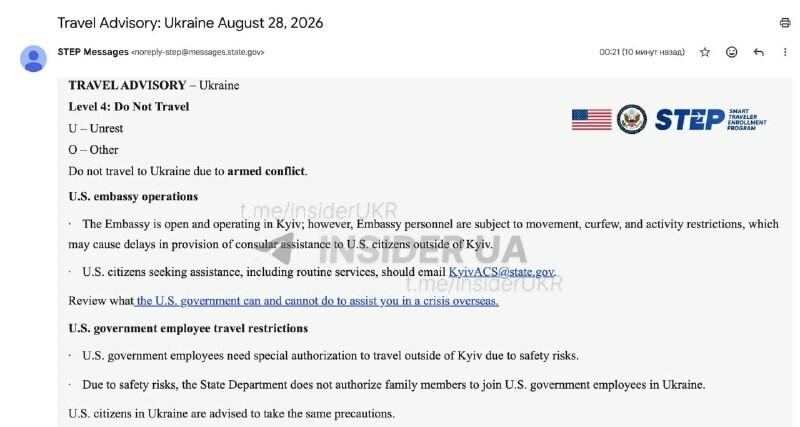Print this travel advisory email
The height and width of the screenshot is (427, 800).
(x=785, y=22)
